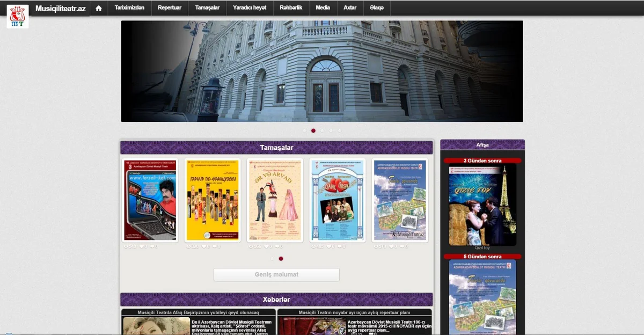Open the Afaq Bəşirqızının yubileyi news headline
Image resolution: width=644 pixels, height=335 pixels.
[x=199, y=312]
